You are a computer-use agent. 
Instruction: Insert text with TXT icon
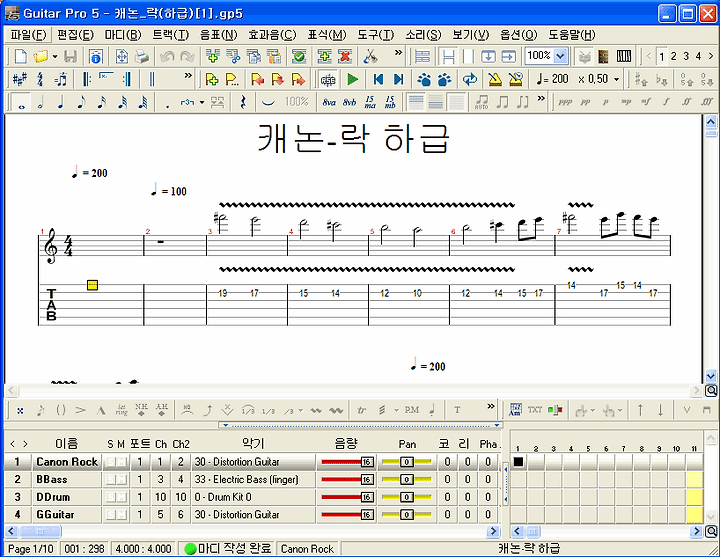(x=535, y=410)
